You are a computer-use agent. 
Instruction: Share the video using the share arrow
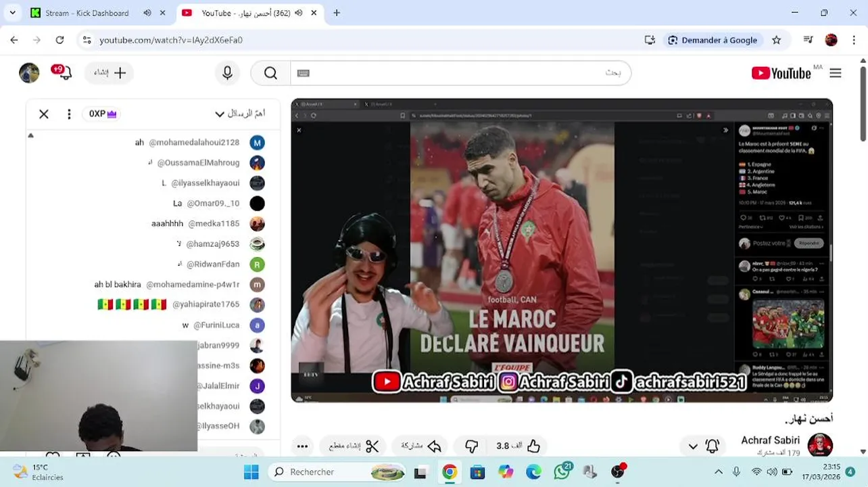421,446
